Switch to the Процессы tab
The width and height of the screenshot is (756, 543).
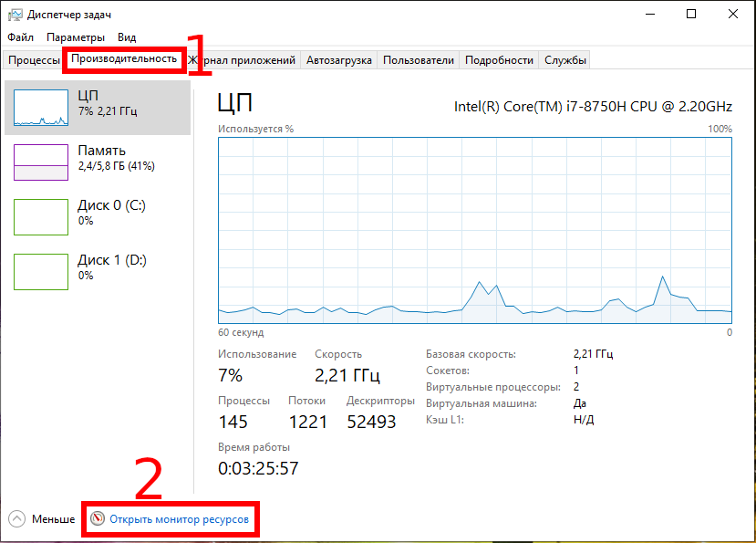point(34,60)
